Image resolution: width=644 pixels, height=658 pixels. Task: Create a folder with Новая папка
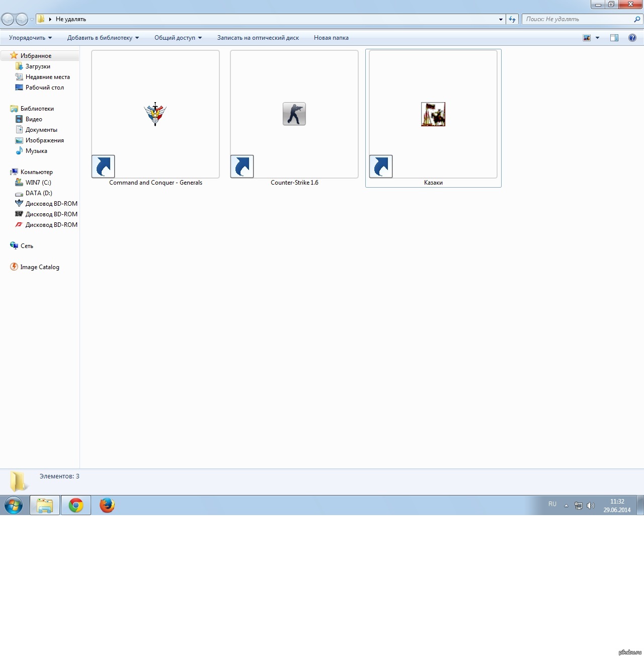[x=331, y=38]
